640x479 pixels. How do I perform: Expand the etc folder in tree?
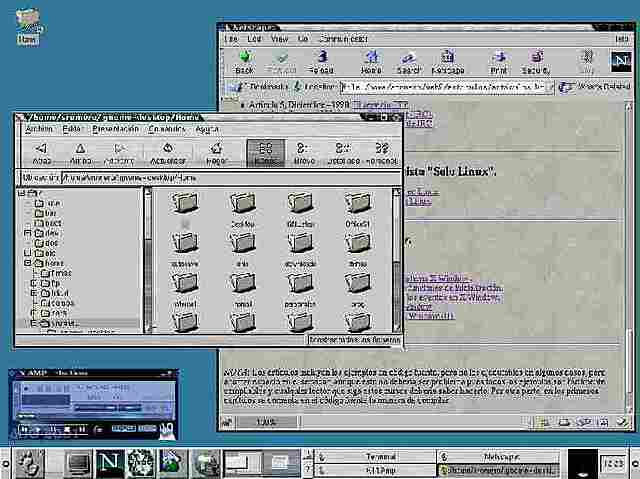[28, 253]
